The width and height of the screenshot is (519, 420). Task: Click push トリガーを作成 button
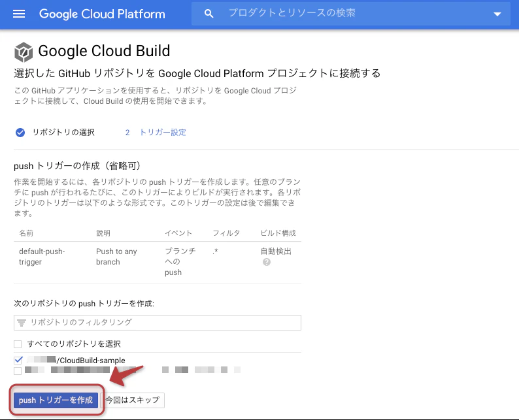pos(56,400)
